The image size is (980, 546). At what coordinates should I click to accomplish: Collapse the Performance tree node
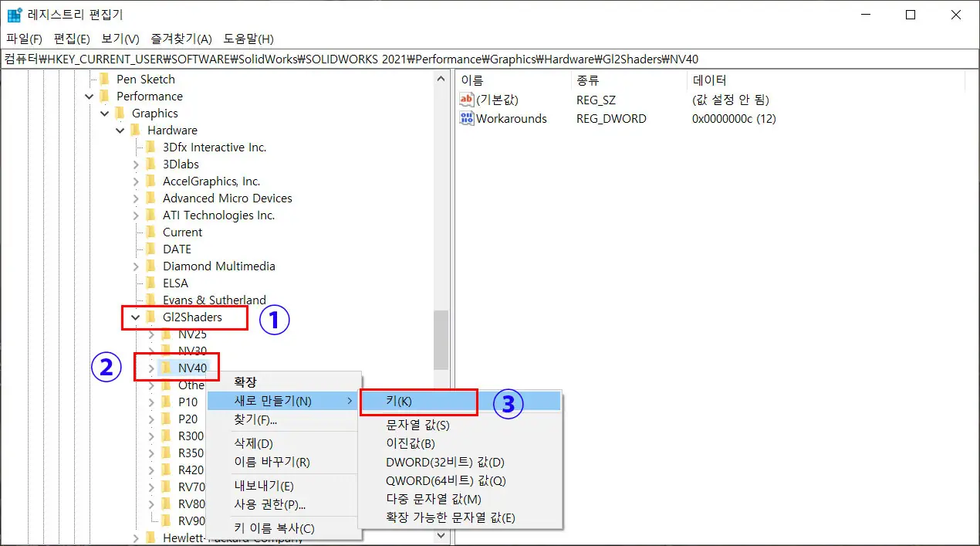pos(90,96)
